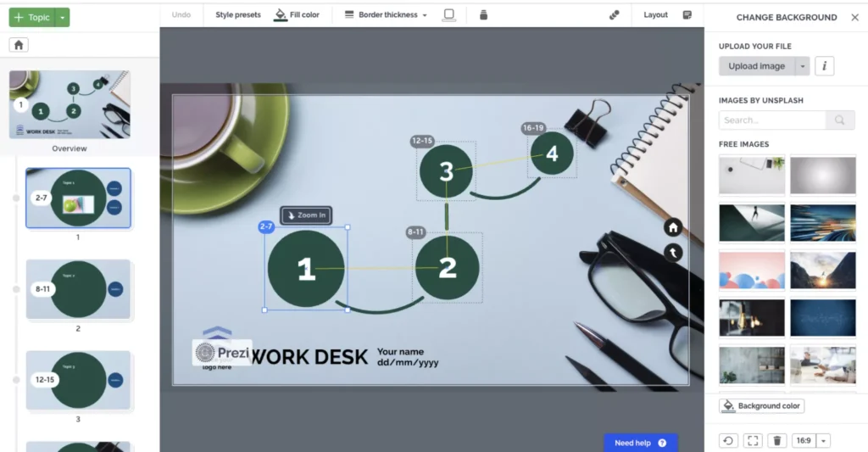Open the 16:9 aspect ratio dropdown
The image size is (868, 452).
(824, 440)
